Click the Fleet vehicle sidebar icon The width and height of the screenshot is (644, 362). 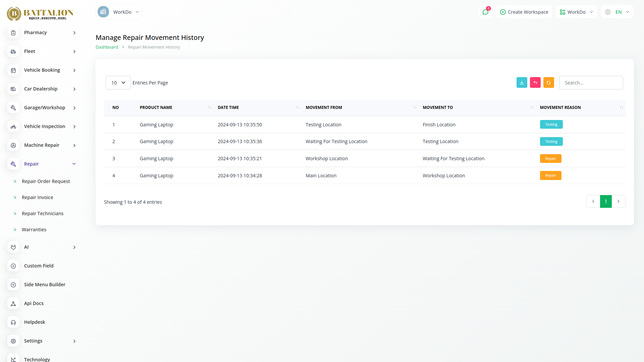(x=13, y=51)
